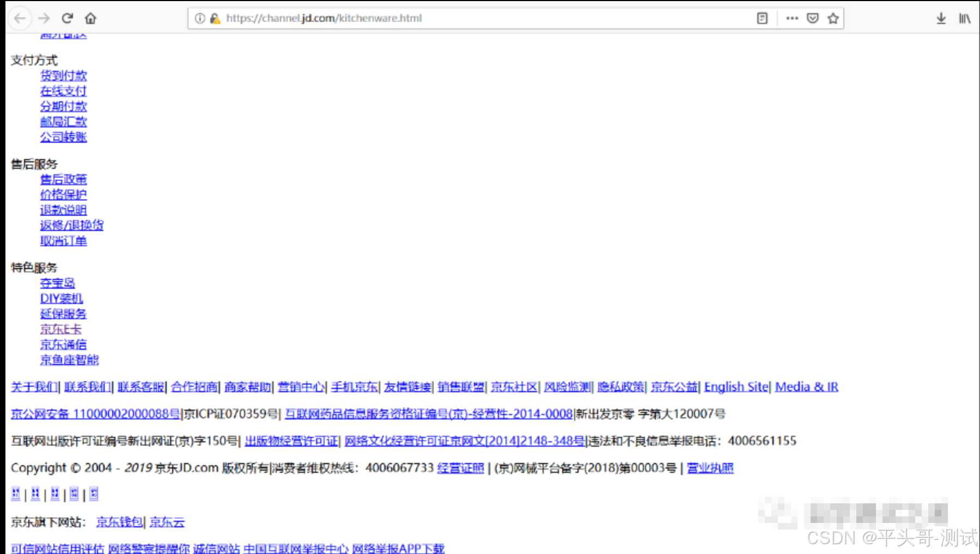
Task: Open the 在线支付 link
Action: [x=63, y=91]
